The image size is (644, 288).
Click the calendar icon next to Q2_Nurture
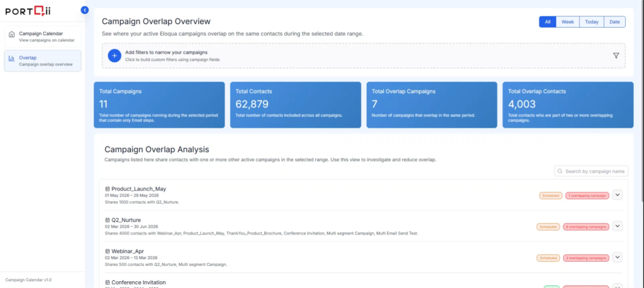108,219
